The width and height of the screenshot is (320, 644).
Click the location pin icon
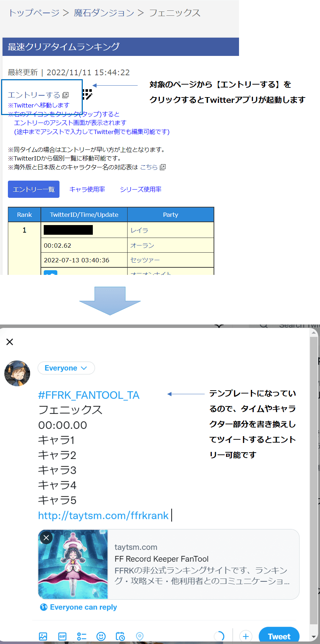pos(140,636)
